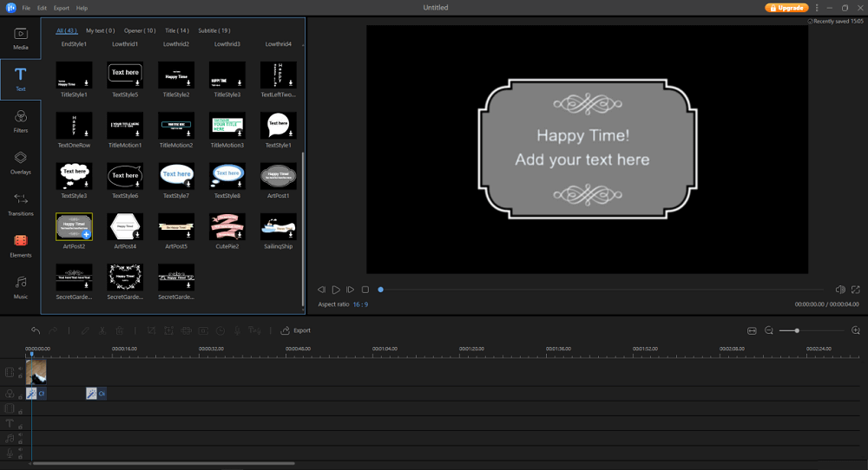Screen dimensions: 868x470
Task: Switch to the Overlays sidebar section
Action: pyautogui.click(x=21, y=162)
